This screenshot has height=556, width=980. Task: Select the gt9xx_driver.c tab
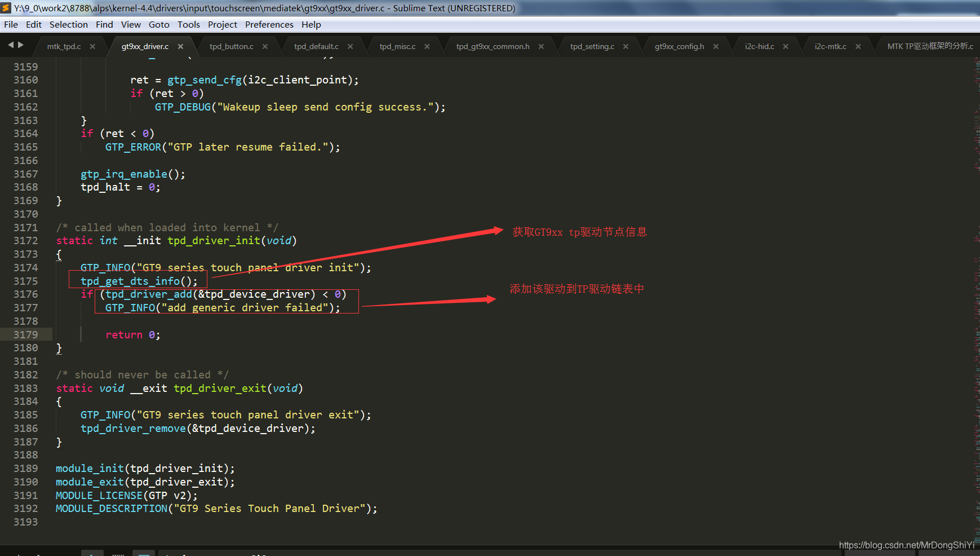pyautogui.click(x=145, y=46)
